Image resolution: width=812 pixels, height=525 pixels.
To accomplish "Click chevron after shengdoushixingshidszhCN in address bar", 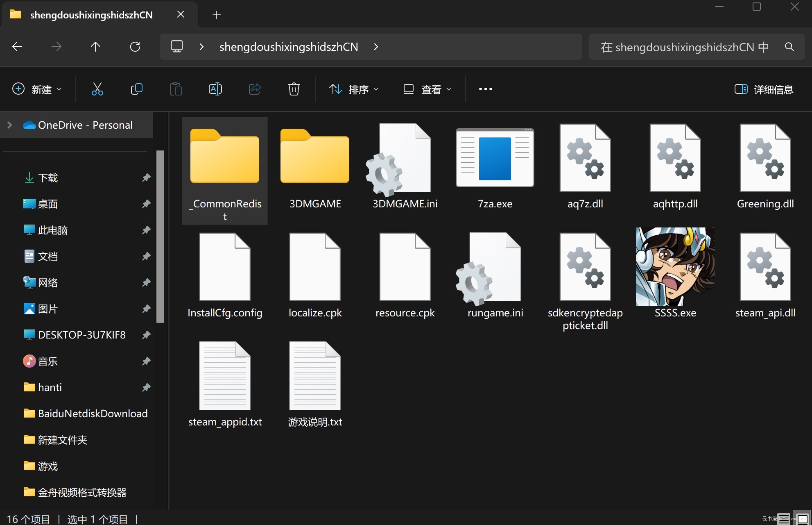I will point(376,47).
